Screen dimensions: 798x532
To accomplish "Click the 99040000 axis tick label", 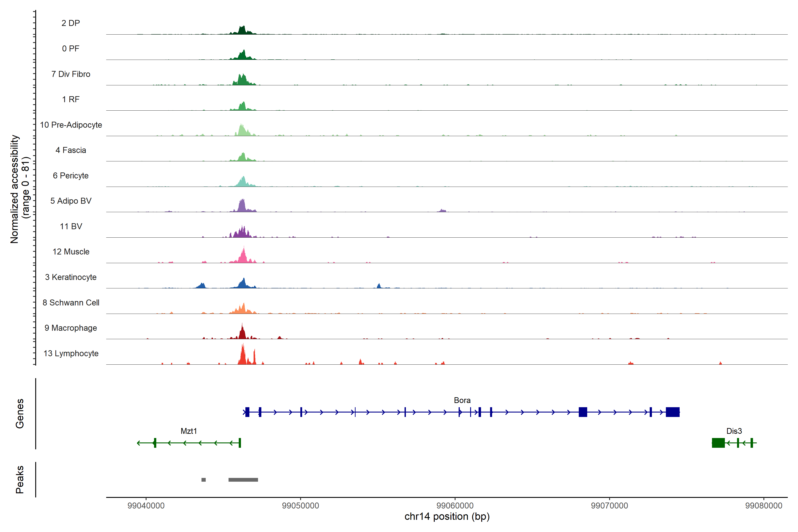I will (x=146, y=506).
